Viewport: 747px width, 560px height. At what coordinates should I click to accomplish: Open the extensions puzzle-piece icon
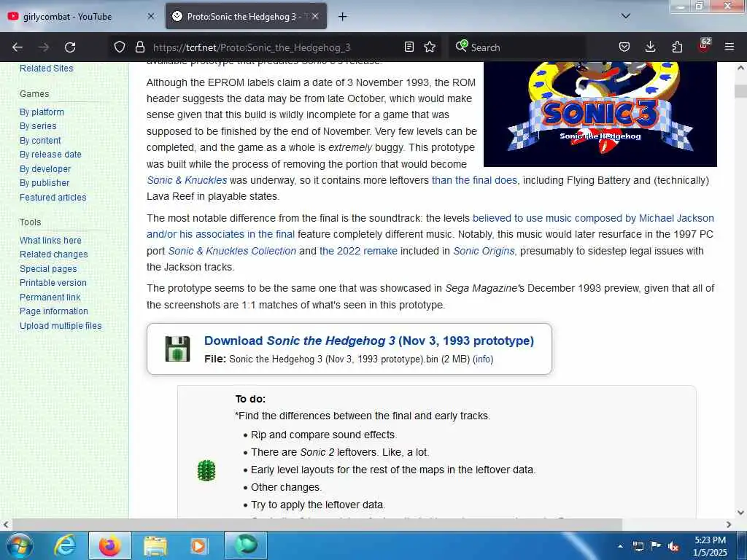point(677,47)
